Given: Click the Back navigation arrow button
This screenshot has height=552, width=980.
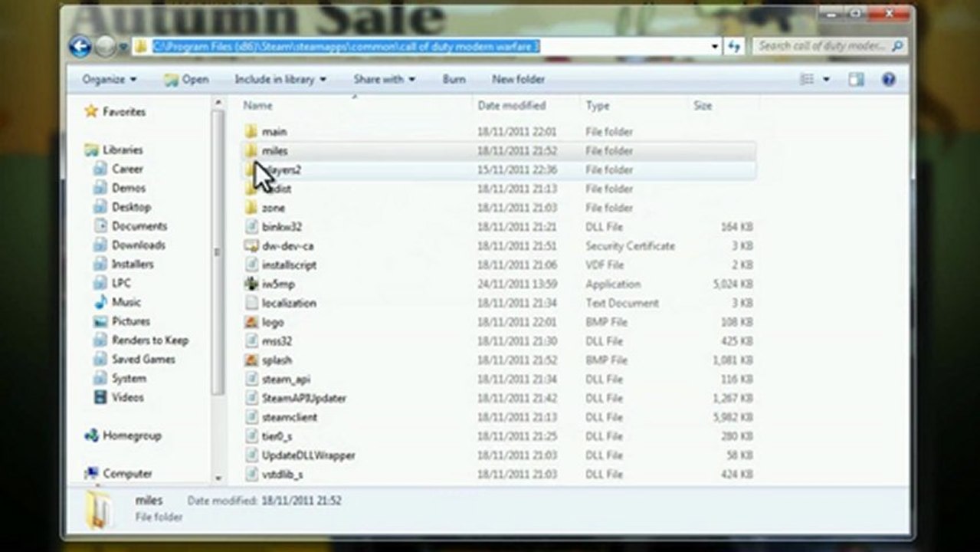Looking at the screenshot, I should [x=80, y=47].
